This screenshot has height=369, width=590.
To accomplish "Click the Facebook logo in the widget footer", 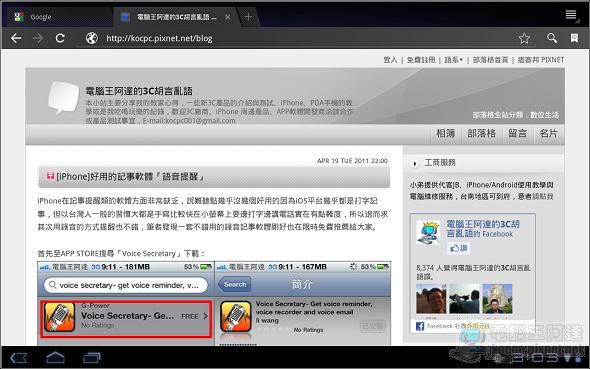I will (420, 326).
